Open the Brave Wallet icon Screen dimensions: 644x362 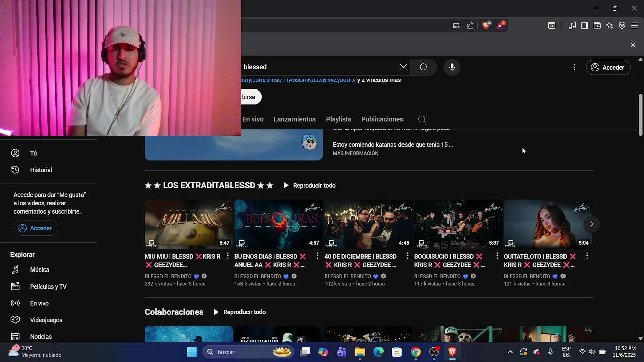[597, 25]
